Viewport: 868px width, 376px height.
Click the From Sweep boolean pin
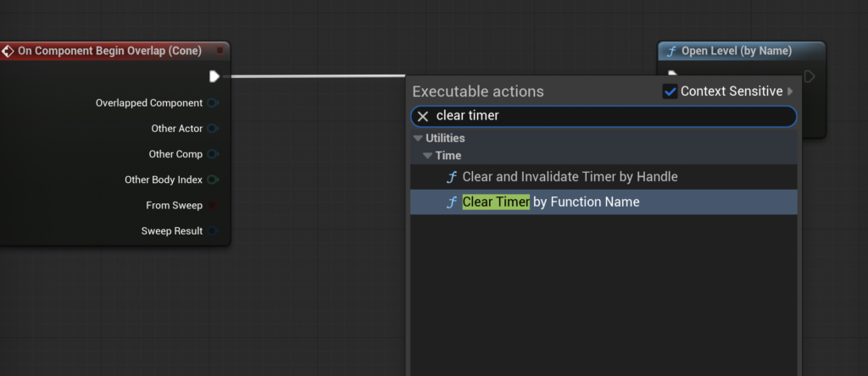[x=213, y=205]
